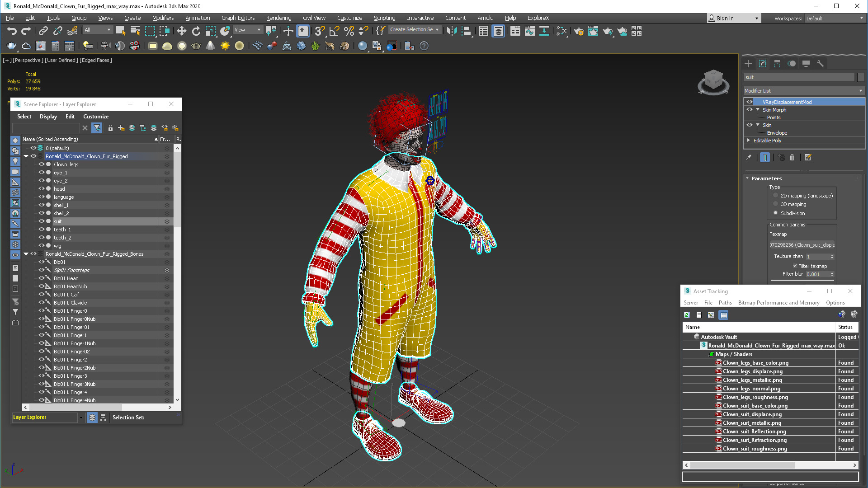Activate the Select and Rotate tool
This screenshot has height=488, width=868.
196,31
